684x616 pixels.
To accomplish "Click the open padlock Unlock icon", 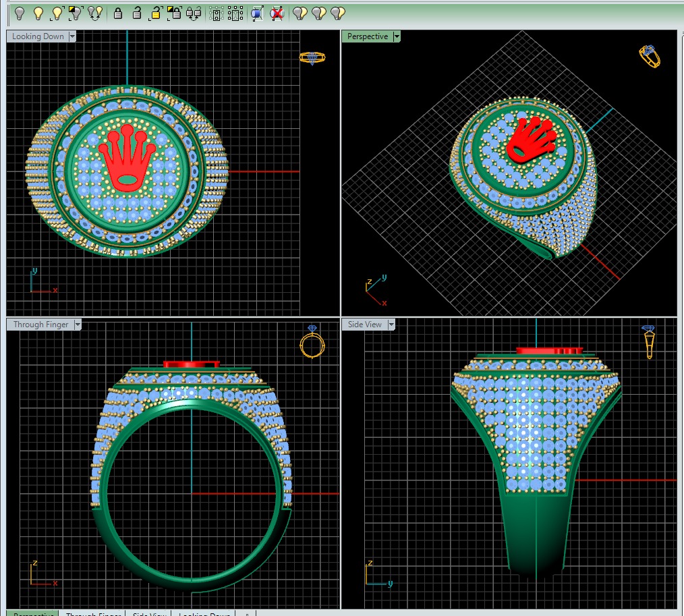I will click(136, 13).
